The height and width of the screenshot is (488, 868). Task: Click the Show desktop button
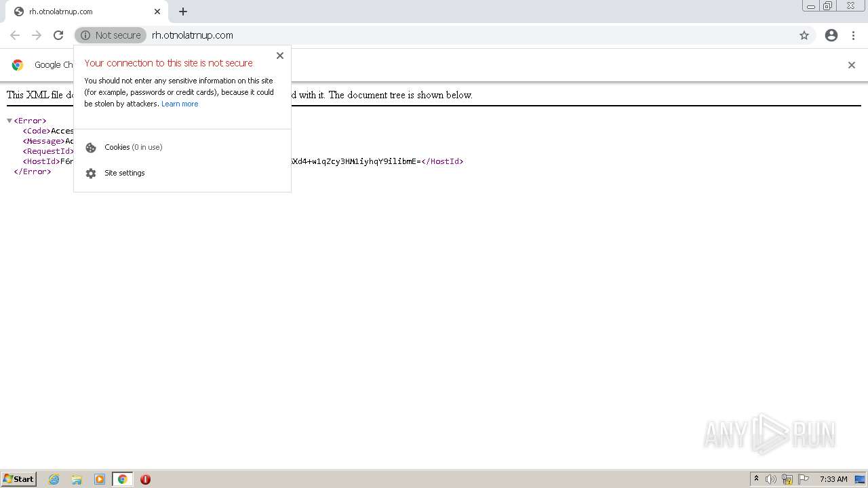point(860,479)
